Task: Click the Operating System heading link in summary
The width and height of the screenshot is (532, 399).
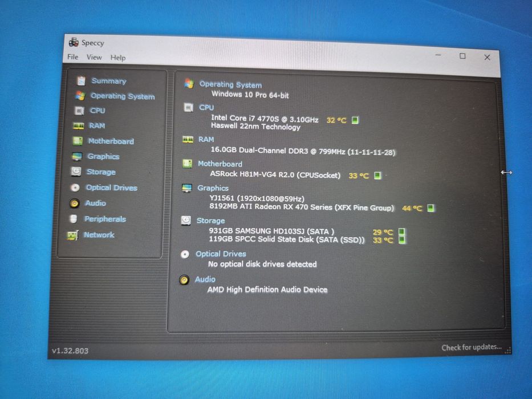Action: pyautogui.click(x=230, y=84)
